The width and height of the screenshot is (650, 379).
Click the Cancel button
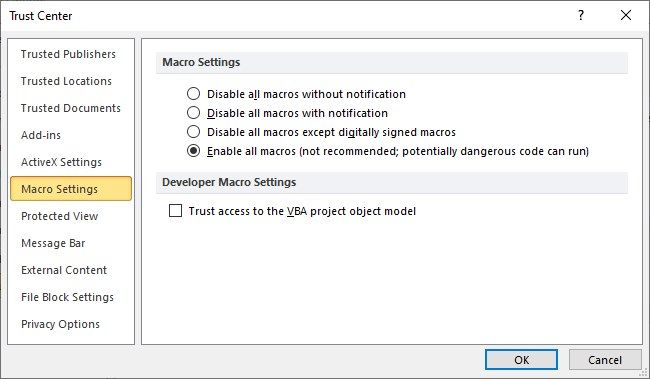pos(605,360)
